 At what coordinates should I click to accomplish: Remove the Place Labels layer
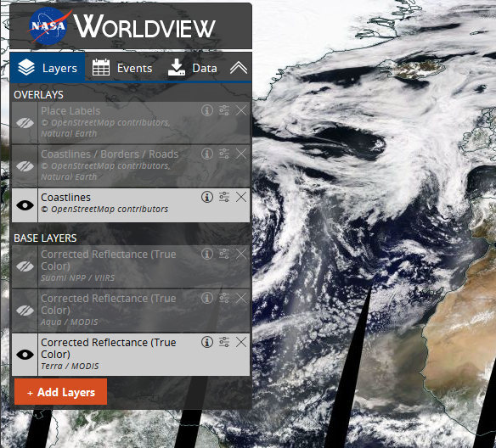tap(241, 110)
